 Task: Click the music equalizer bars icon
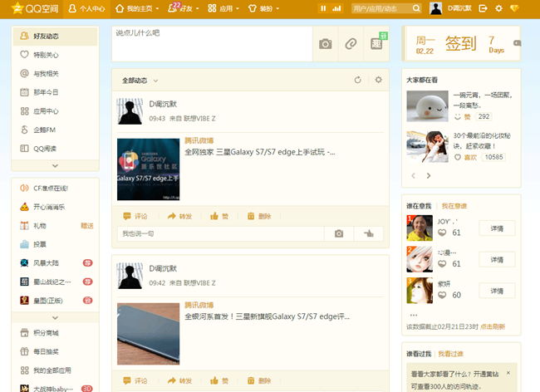[337, 8]
